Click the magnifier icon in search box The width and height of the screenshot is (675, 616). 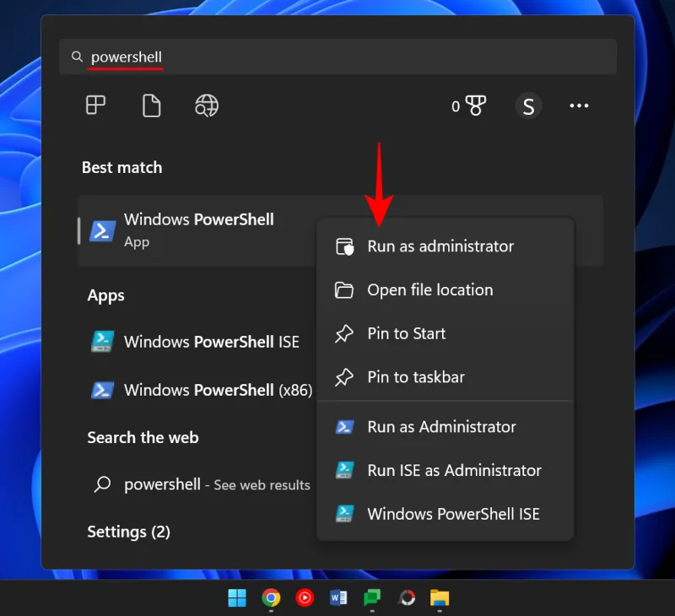pyautogui.click(x=77, y=57)
